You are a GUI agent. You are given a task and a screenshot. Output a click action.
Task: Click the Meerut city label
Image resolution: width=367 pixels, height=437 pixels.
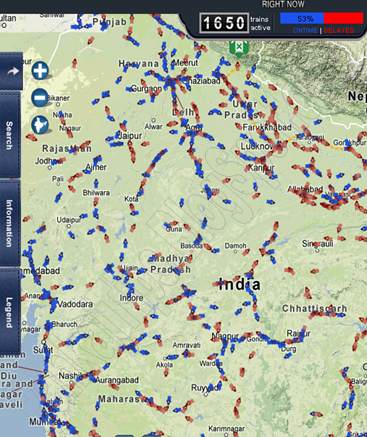point(185,63)
